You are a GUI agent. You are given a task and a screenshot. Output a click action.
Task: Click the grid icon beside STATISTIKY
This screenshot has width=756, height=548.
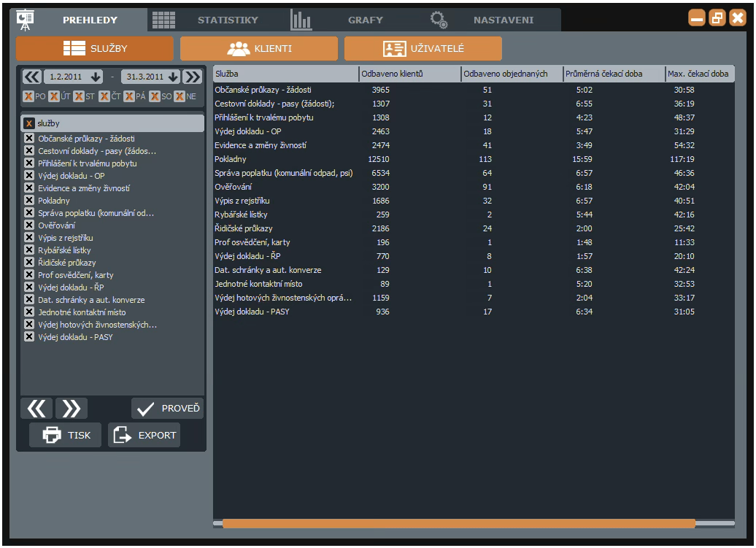(164, 20)
